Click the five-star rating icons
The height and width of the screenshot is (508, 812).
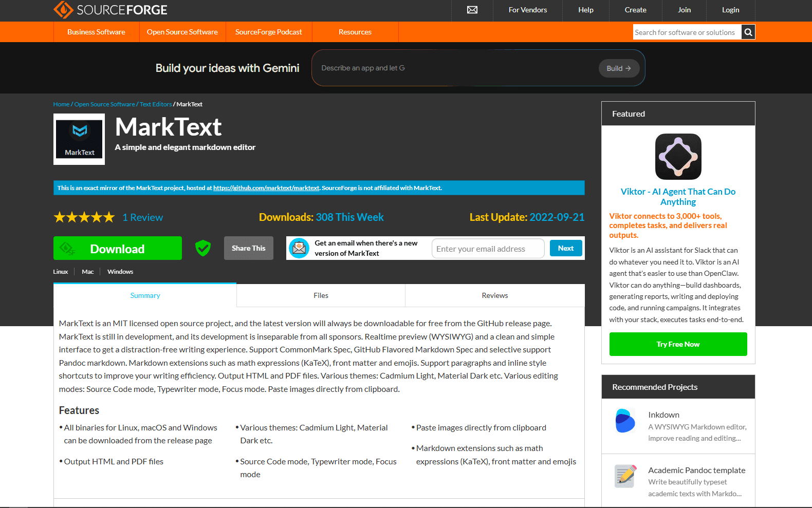[84, 217]
